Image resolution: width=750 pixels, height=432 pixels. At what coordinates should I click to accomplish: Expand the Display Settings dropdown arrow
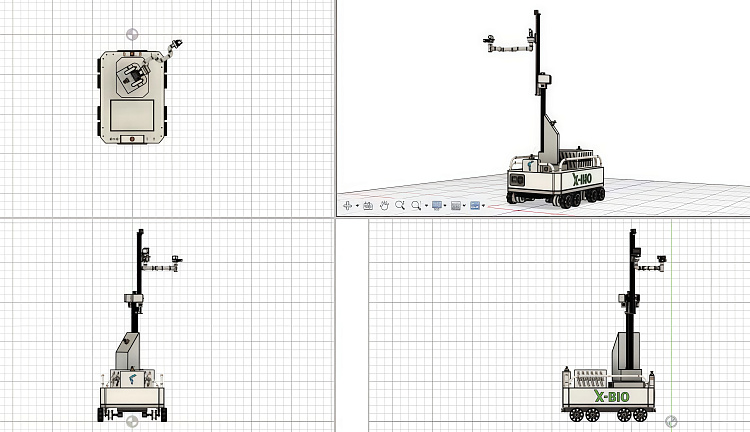pyautogui.click(x=445, y=206)
